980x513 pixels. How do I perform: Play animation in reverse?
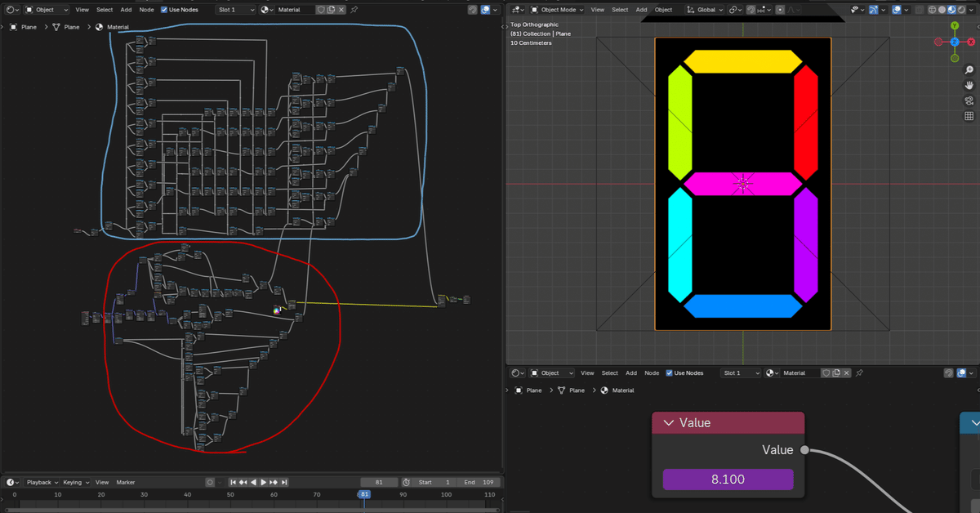point(253,483)
